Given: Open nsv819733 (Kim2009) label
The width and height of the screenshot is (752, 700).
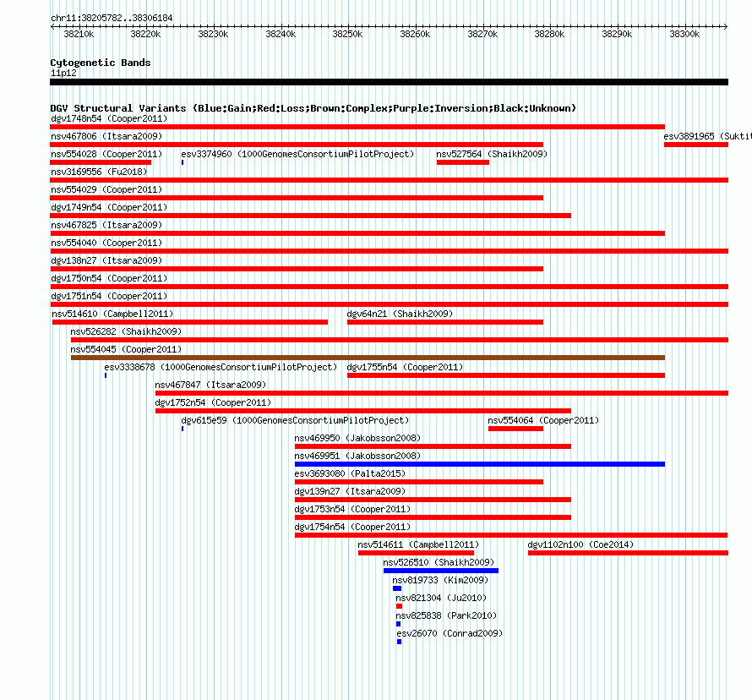Looking at the screenshot, I should 440,580.
